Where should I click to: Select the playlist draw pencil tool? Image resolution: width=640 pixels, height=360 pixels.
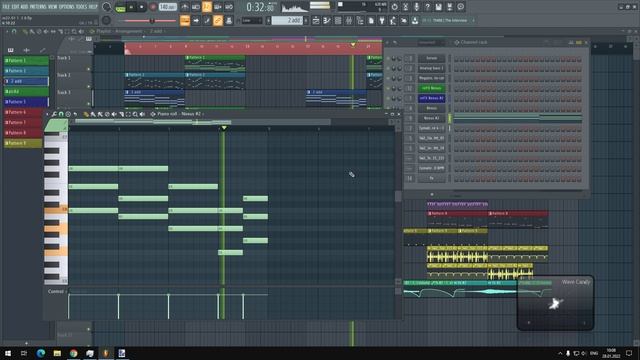[x=25, y=31]
